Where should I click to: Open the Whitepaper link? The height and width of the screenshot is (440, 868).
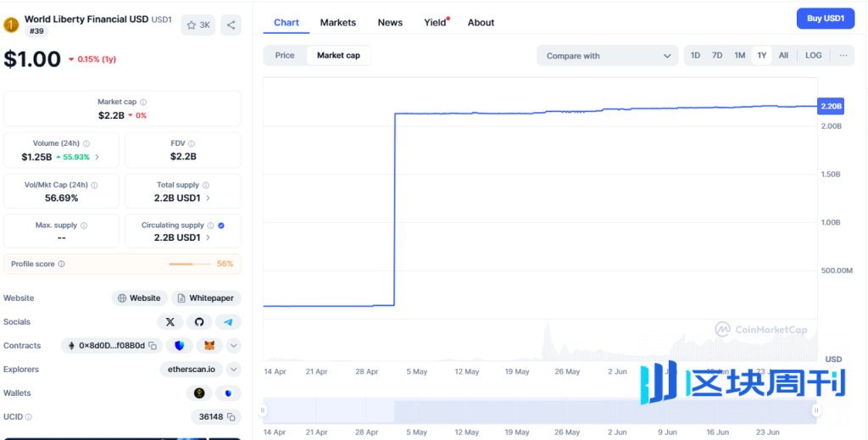[x=206, y=298]
